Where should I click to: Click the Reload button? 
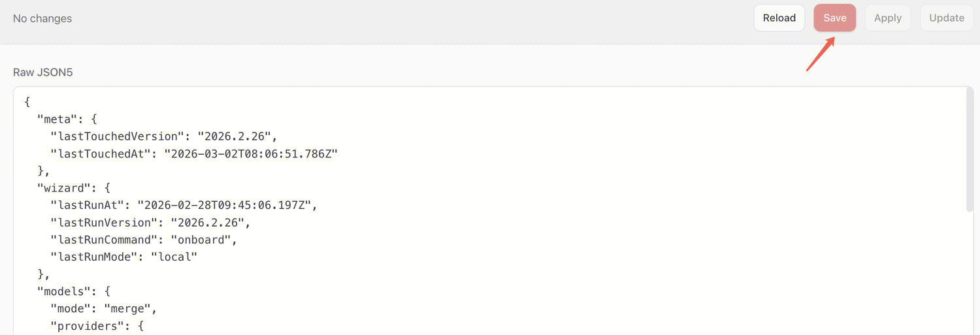[x=779, y=18]
